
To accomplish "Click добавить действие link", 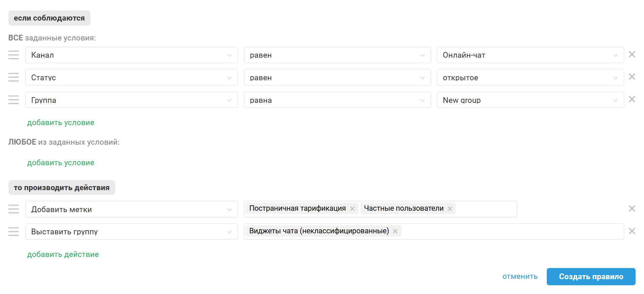I will pos(63,255).
